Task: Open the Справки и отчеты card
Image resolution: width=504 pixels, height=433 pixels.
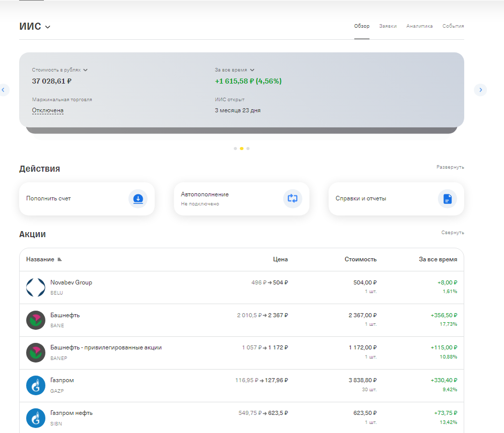Action: coord(396,199)
